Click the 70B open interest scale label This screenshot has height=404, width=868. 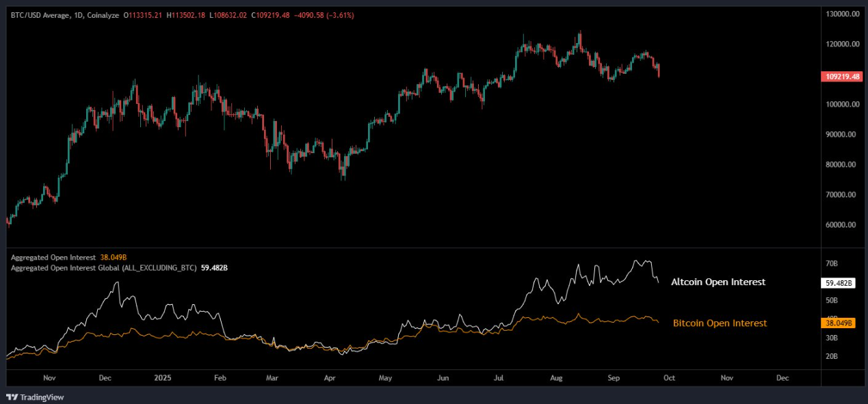click(x=832, y=263)
